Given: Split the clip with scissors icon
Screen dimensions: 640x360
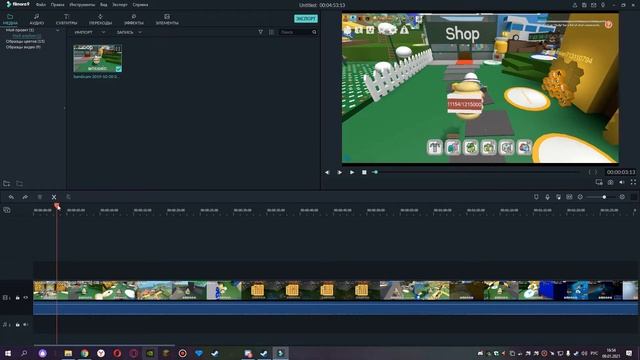Looking at the screenshot, I should click(54, 197).
